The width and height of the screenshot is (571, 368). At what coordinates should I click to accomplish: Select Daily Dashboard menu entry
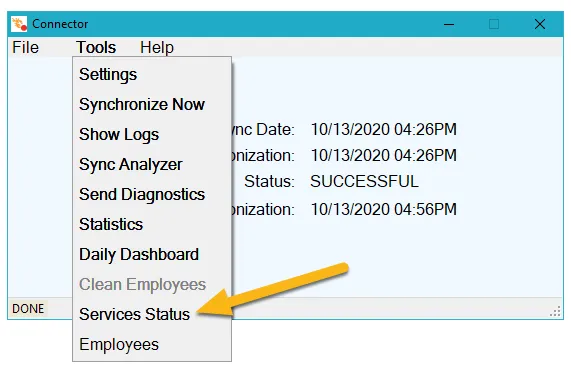152,254
